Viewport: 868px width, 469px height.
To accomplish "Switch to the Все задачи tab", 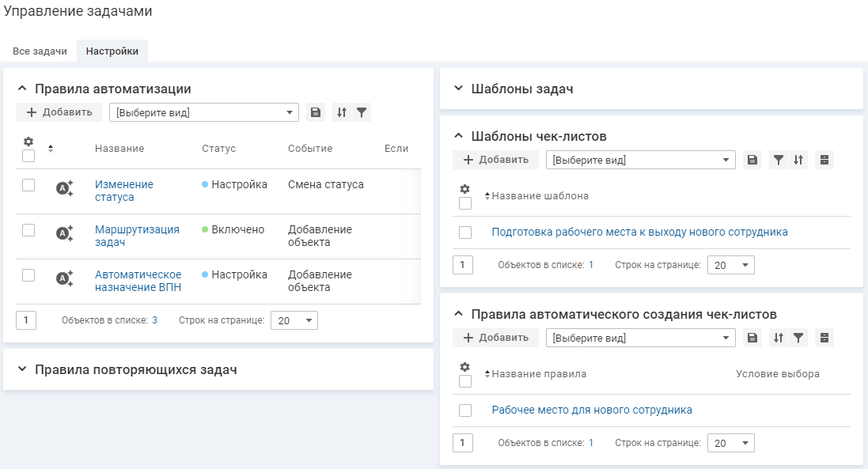I will (40, 51).
